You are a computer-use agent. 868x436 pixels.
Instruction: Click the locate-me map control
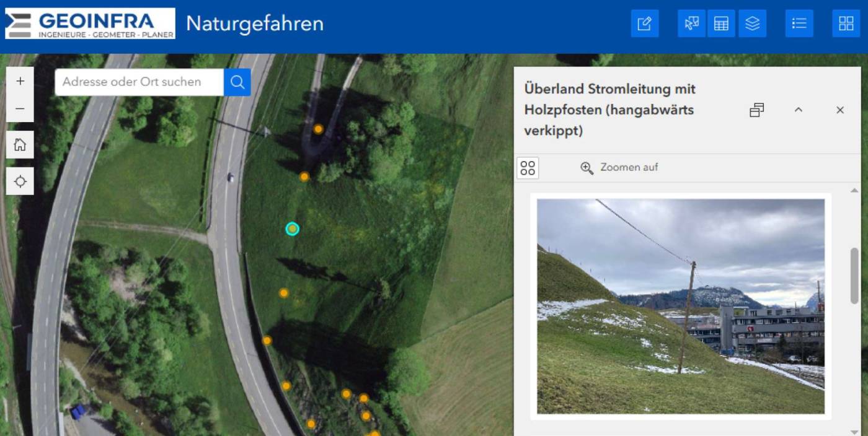[x=20, y=181]
